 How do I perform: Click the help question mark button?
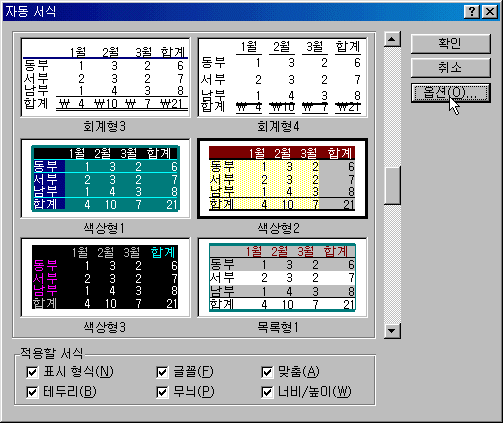(472, 12)
